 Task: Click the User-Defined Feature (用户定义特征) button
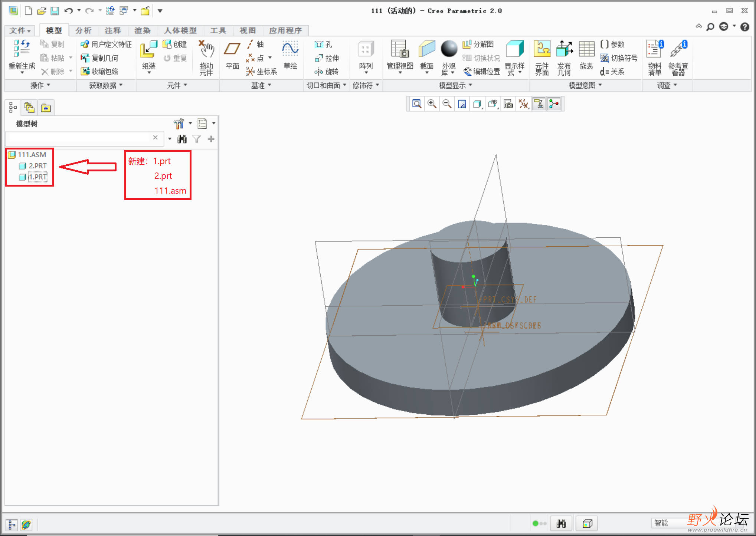coord(106,45)
